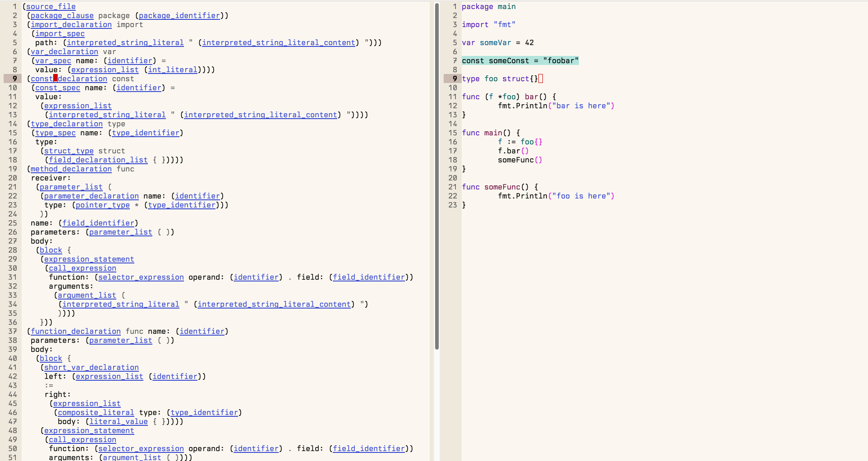
Task: Click the type_spec link on line 15
Action: tap(55, 133)
